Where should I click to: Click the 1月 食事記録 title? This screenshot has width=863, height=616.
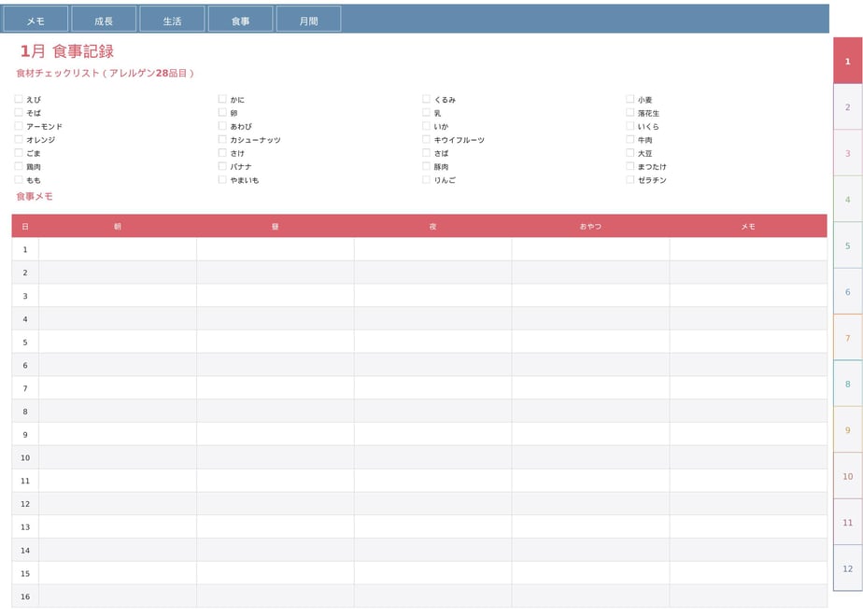(x=67, y=51)
